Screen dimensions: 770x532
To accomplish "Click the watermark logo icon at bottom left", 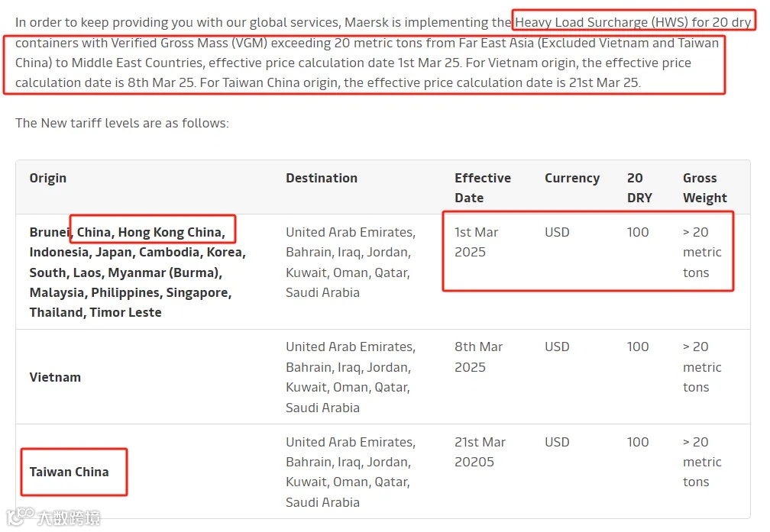I will pos(21,516).
